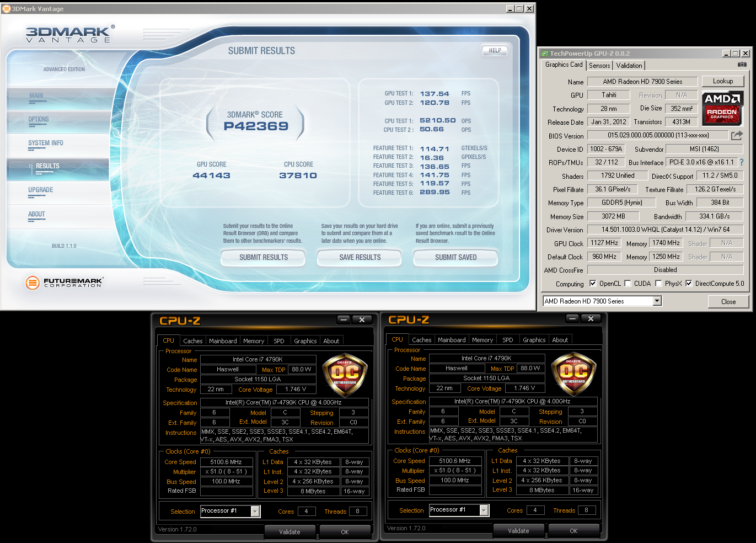The width and height of the screenshot is (756, 543).
Task: Click the Close button in GPU-Z
Action: coord(728,301)
